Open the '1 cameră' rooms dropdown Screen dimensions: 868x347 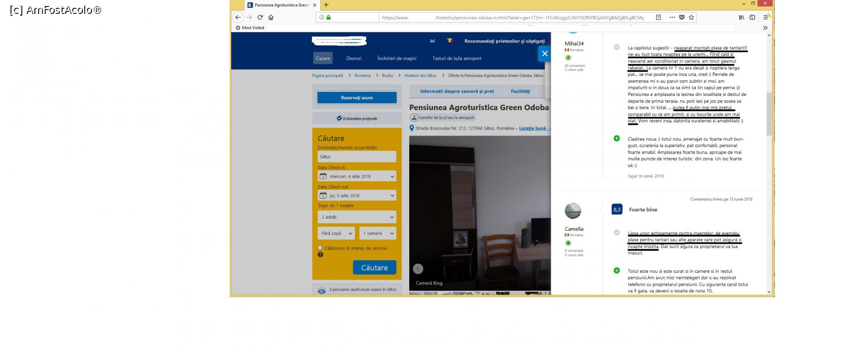tap(378, 233)
